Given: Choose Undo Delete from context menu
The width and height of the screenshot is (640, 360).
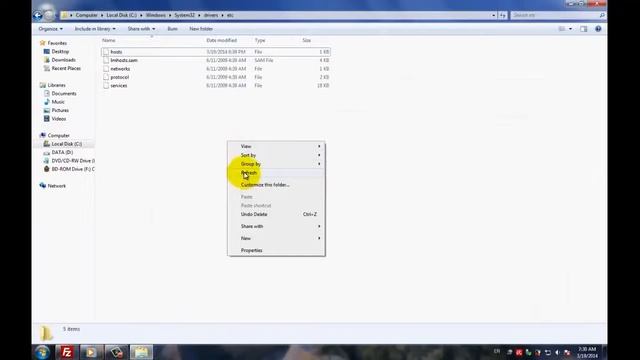Looking at the screenshot, I should [x=276, y=214].
